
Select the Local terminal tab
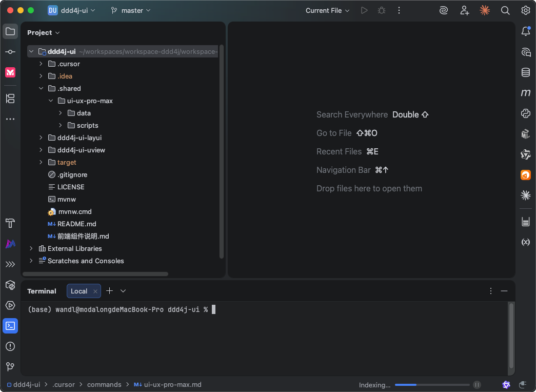tap(79, 291)
